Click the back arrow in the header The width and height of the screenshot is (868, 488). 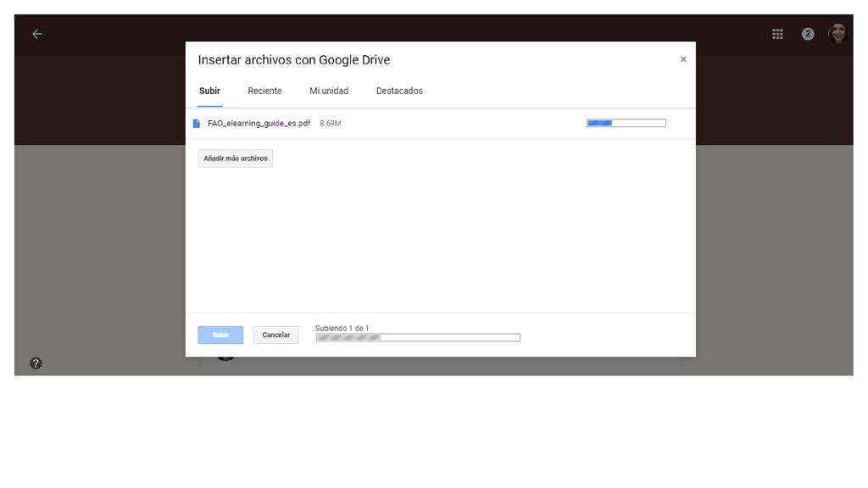pos(37,34)
